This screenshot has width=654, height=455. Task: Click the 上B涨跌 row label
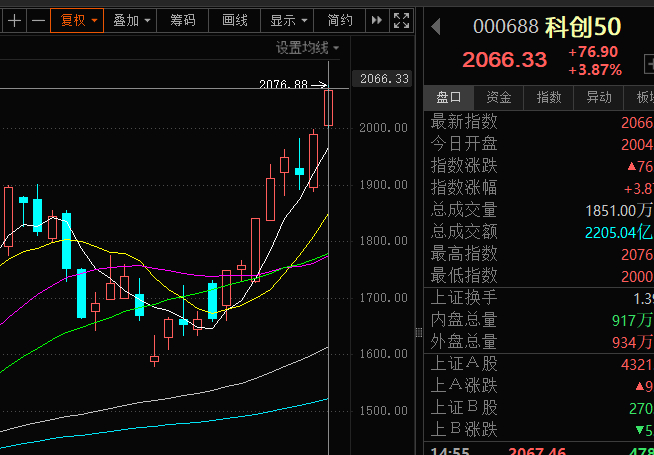pos(464,430)
